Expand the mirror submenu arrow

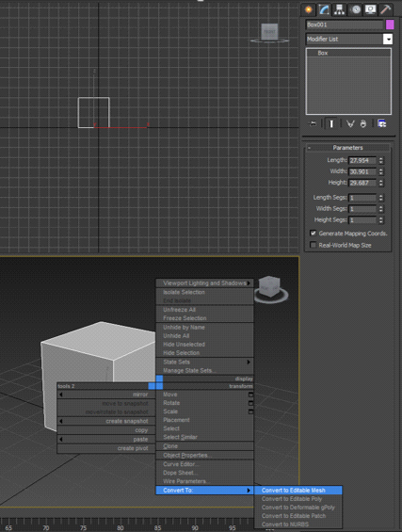click(x=61, y=395)
